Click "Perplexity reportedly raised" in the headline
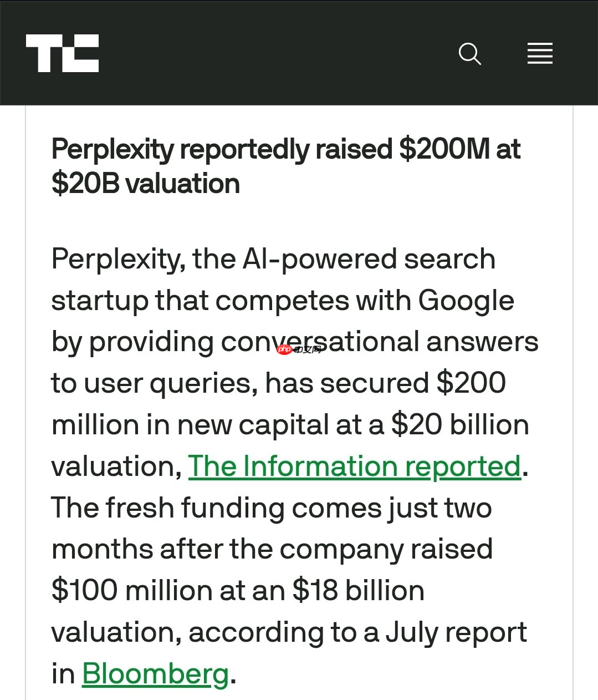Screen dimensions: 598x700 222,149
